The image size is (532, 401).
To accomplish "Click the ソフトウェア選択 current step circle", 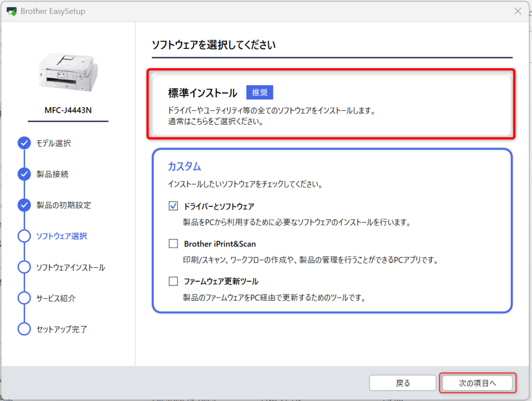I will [x=24, y=236].
